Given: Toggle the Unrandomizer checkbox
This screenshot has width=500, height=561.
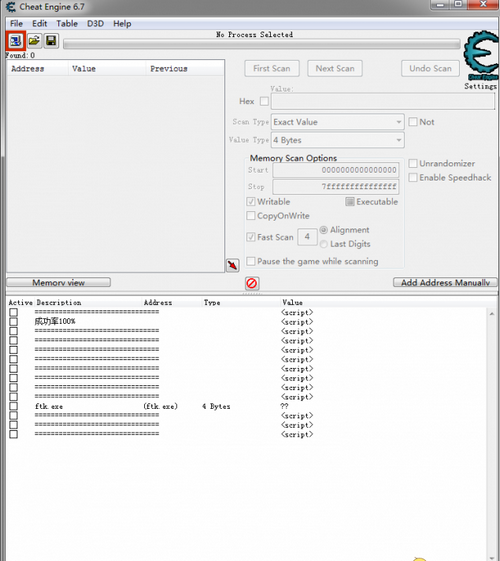Looking at the screenshot, I should click(x=413, y=164).
